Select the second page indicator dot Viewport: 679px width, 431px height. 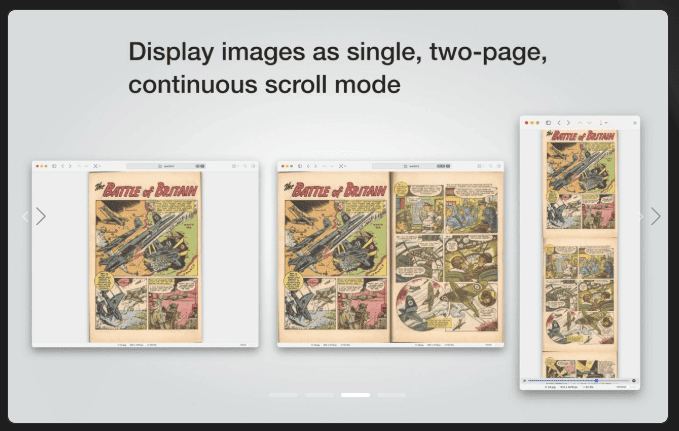[x=319, y=395]
